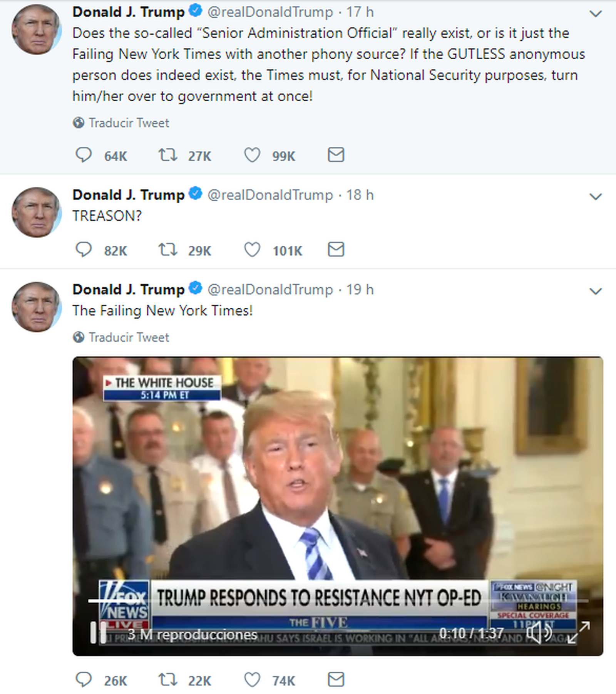Retweet the video tweet with 22K retweets
The image size is (616, 694).
click(168, 680)
